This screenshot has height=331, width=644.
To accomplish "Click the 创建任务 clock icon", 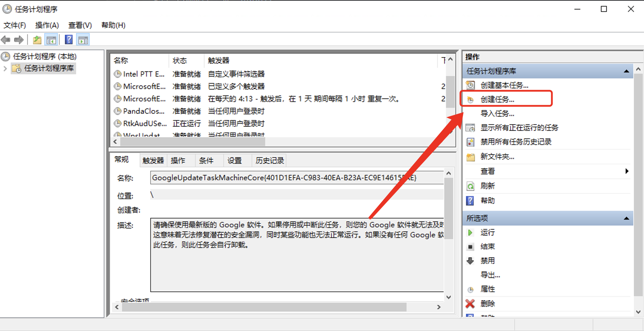I will point(470,100).
